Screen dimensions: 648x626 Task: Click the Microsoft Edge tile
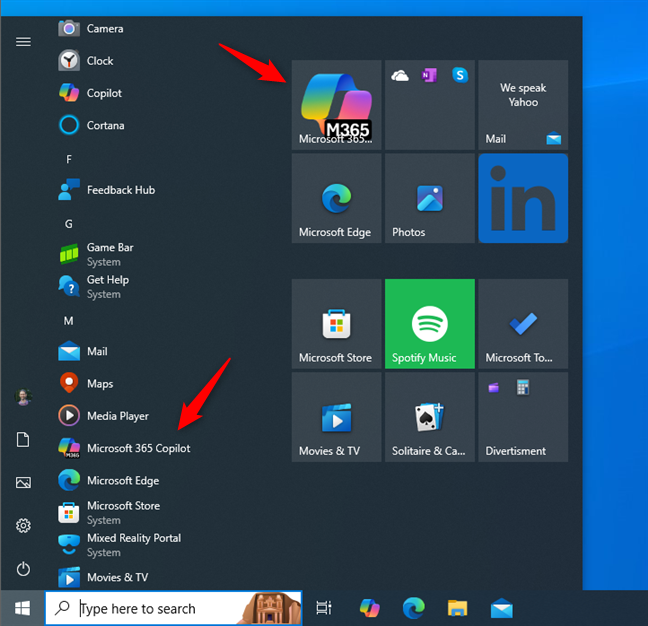336,198
